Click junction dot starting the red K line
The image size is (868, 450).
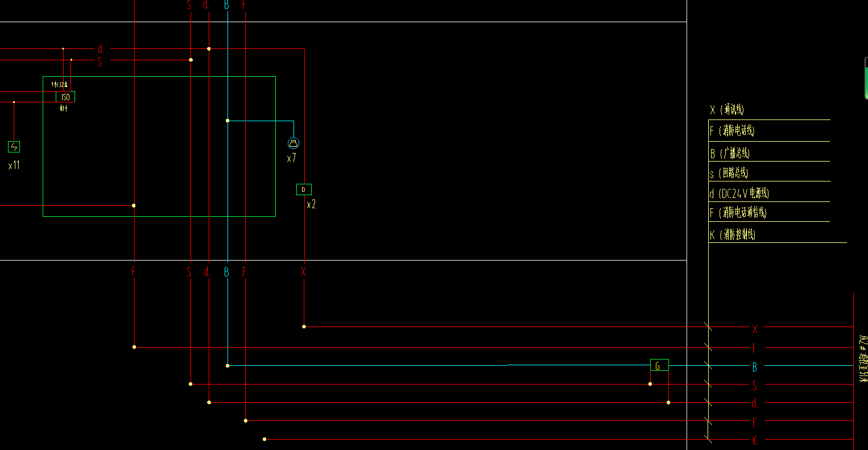[x=264, y=439]
